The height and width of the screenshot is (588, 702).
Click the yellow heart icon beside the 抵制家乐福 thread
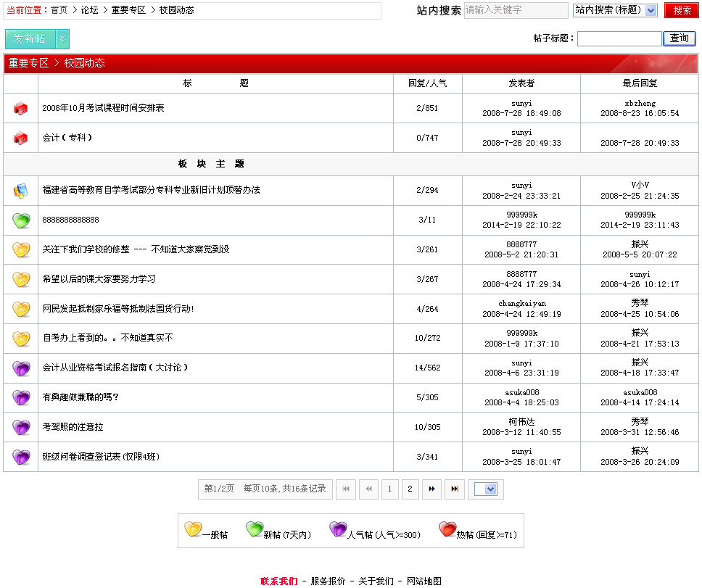pos(20,308)
